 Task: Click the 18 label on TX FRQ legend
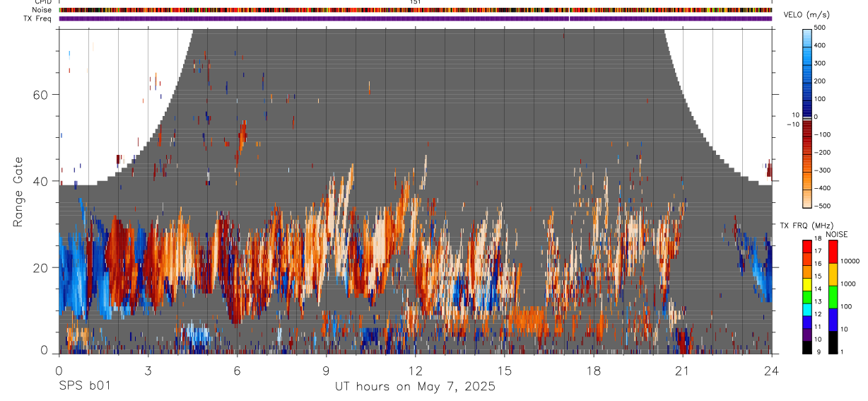coord(819,239)
